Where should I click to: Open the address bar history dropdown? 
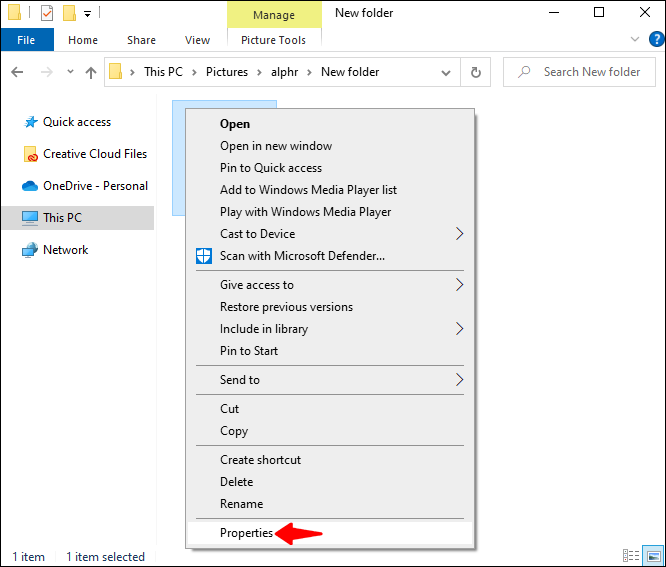pos(446,73)
